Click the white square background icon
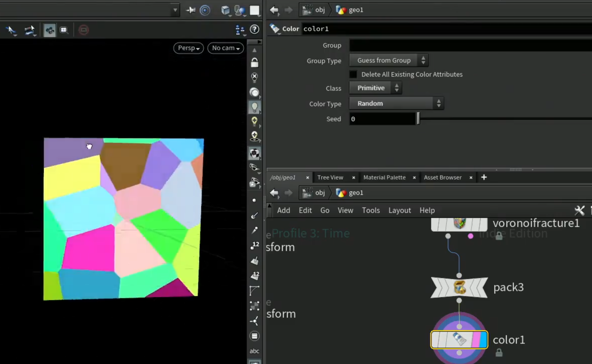Screen dimensions: 592x364 (255, 10)
